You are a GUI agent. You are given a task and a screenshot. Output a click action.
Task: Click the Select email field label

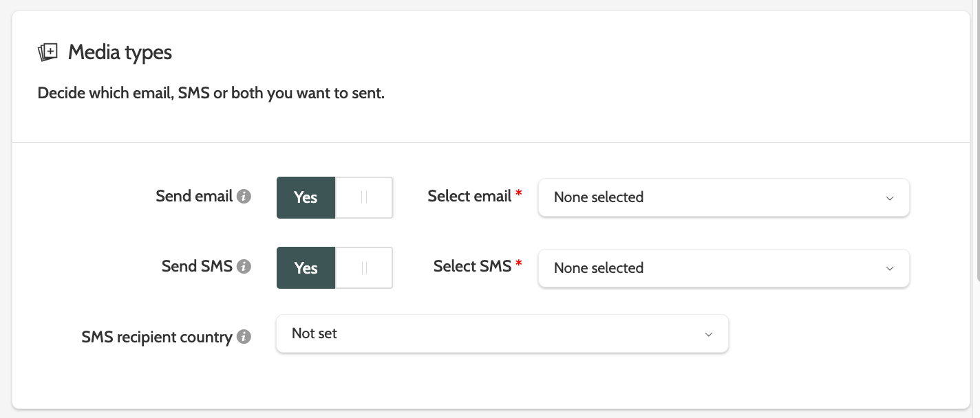(x=469, y=197)
